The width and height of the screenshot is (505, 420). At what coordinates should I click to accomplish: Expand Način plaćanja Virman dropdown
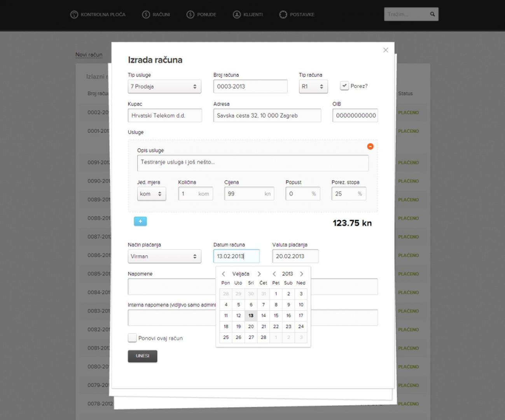click(x=164, y=256)
